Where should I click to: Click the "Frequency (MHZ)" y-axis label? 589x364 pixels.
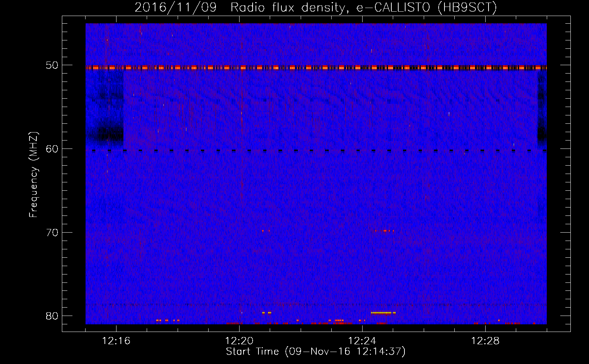pos(33,175)
